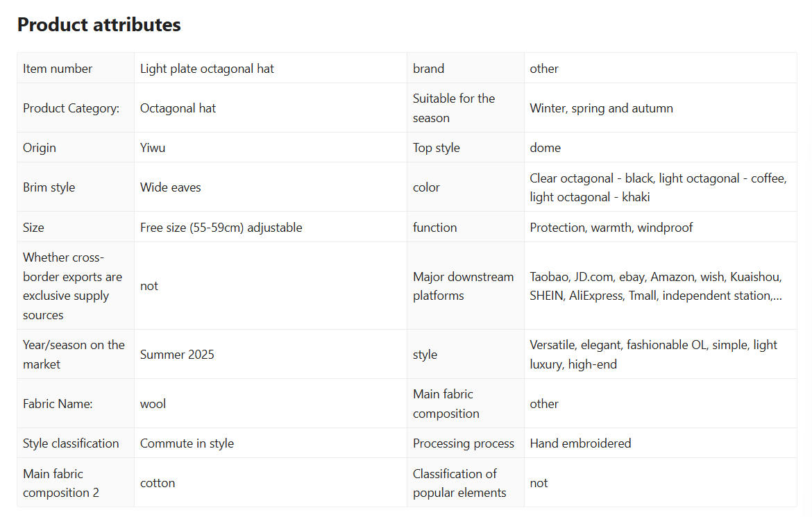Select the 'Versatile, elegant' style description
Screen dimensions: 812x517
653,355
